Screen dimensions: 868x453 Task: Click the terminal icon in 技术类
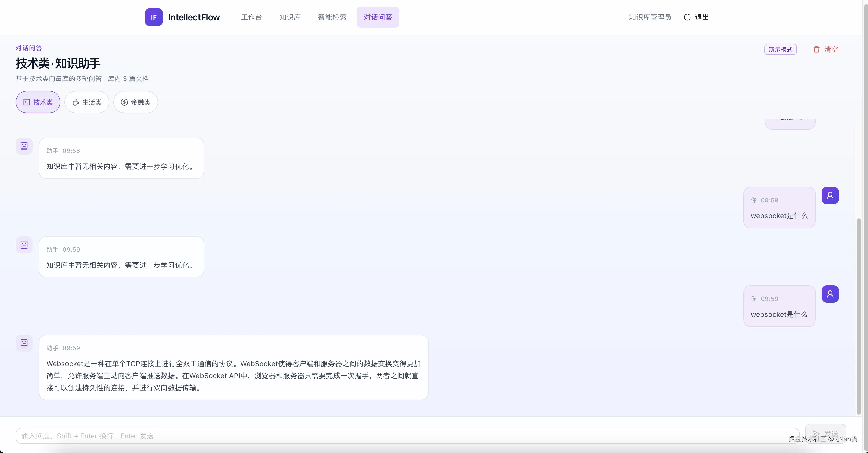pyautogui.click(x=27, y=102)
